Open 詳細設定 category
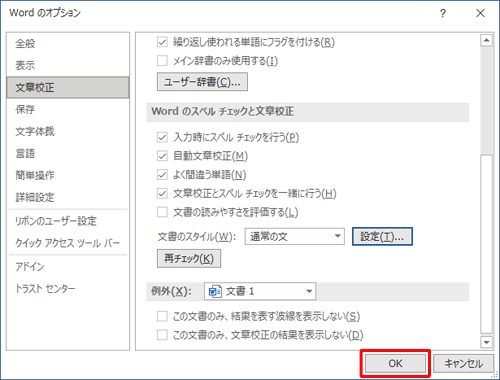This screenshot has width=500, height=380. pos(68,197)
